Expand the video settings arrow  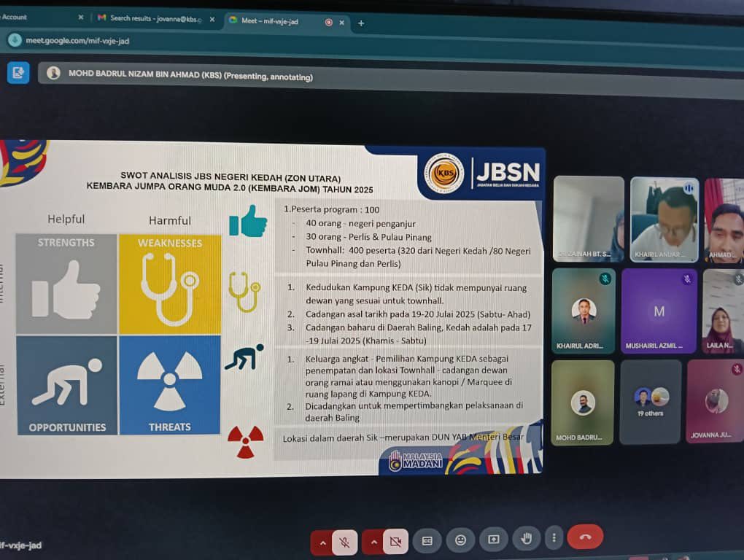(x=374, y=542)
